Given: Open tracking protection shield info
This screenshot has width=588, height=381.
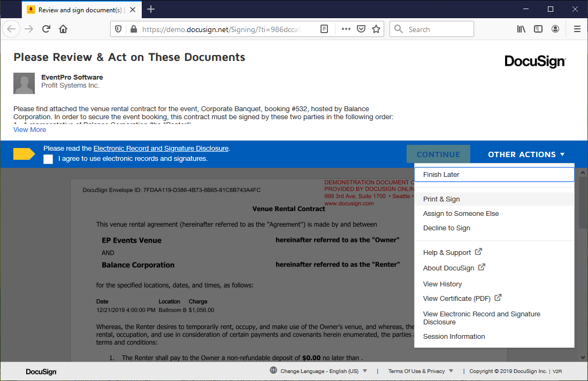Looking at the screenshot, I should pyautogui.click(x=118, y=29).
